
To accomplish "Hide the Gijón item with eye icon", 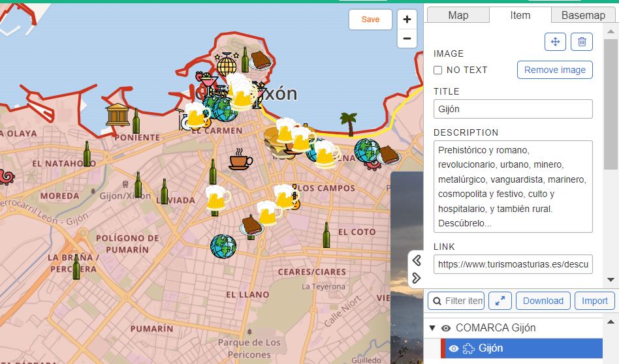I will tap(454, 348).
